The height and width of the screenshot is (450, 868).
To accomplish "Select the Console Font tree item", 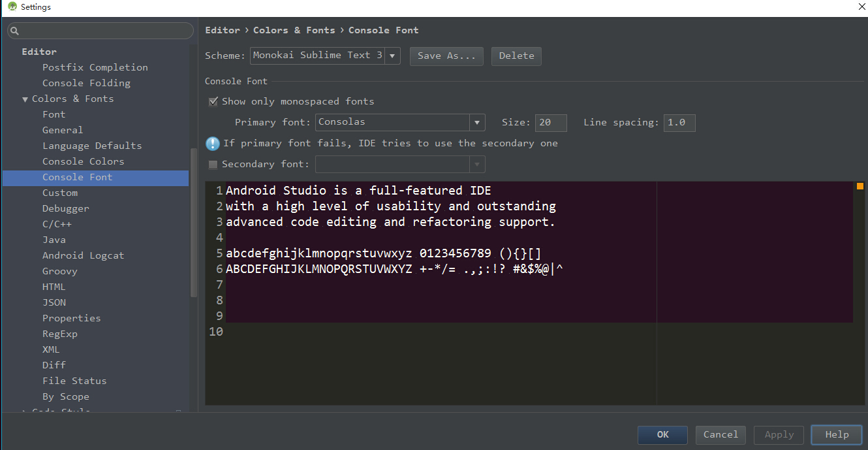I will coord(95,177).
